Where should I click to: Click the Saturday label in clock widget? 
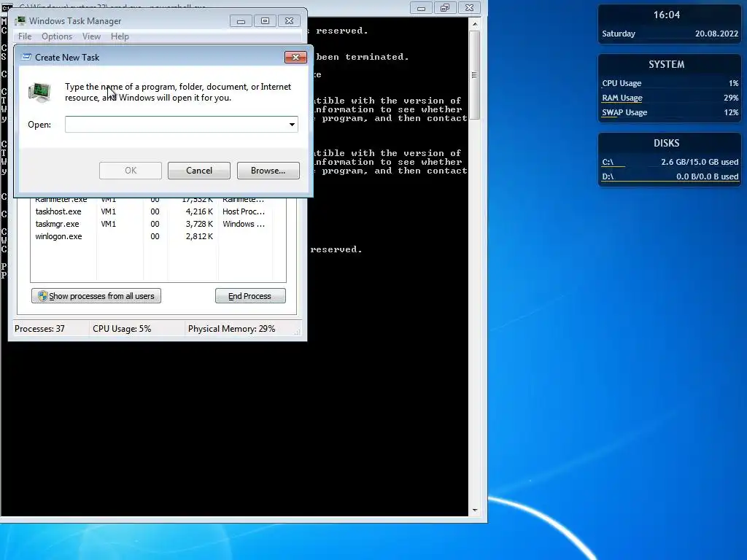pos(619,34)
